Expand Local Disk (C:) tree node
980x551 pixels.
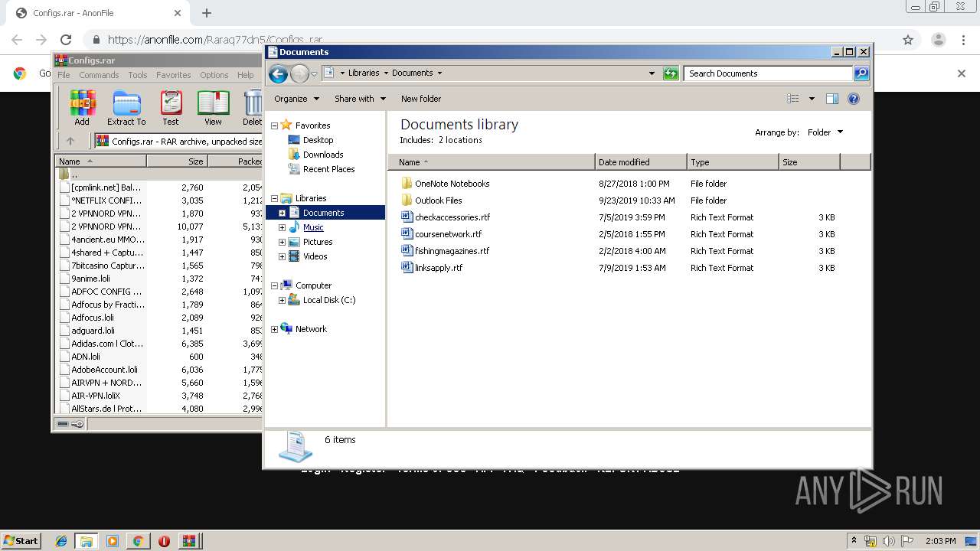pyautogui.click(x=282, y=300)
